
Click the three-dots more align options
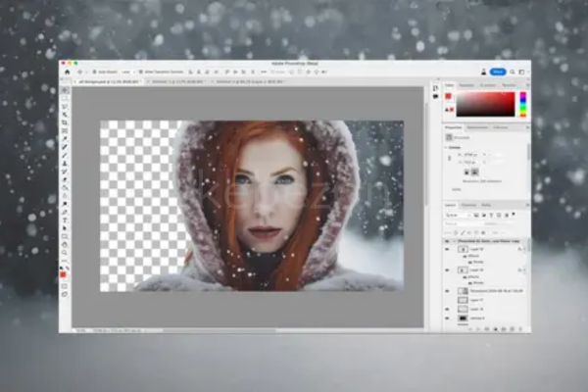coord(264,72)
